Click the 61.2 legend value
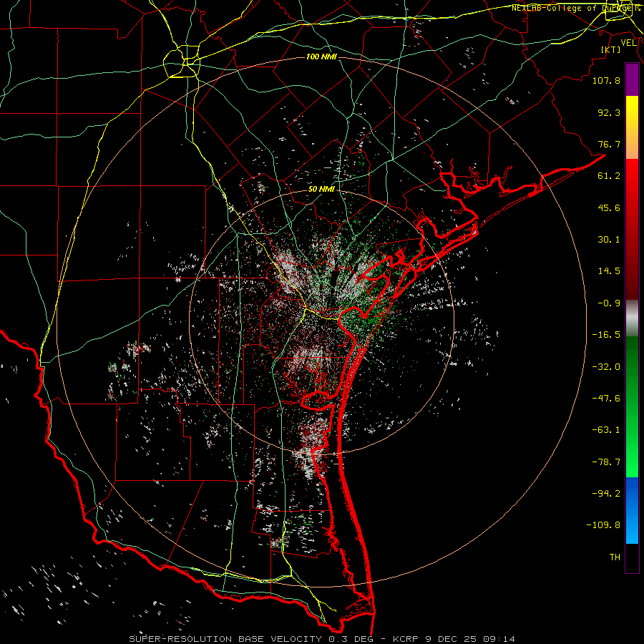The width and height of the screenshot is (644, 644). (609, 176)
